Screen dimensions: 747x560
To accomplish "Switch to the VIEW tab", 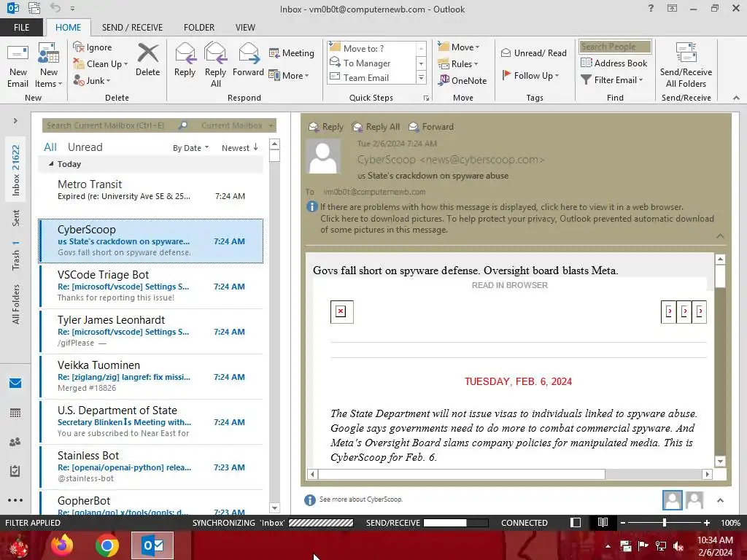I will click(245, 27).
